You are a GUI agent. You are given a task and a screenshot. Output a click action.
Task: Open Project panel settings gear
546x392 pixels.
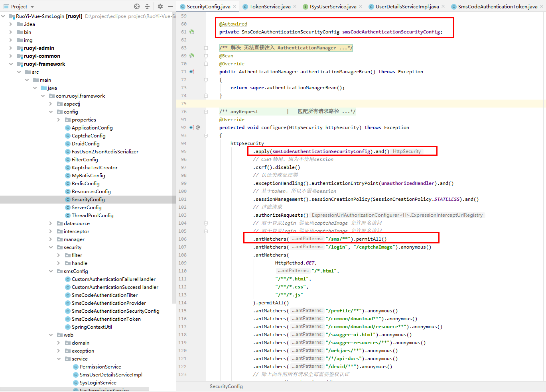(160, 6)
